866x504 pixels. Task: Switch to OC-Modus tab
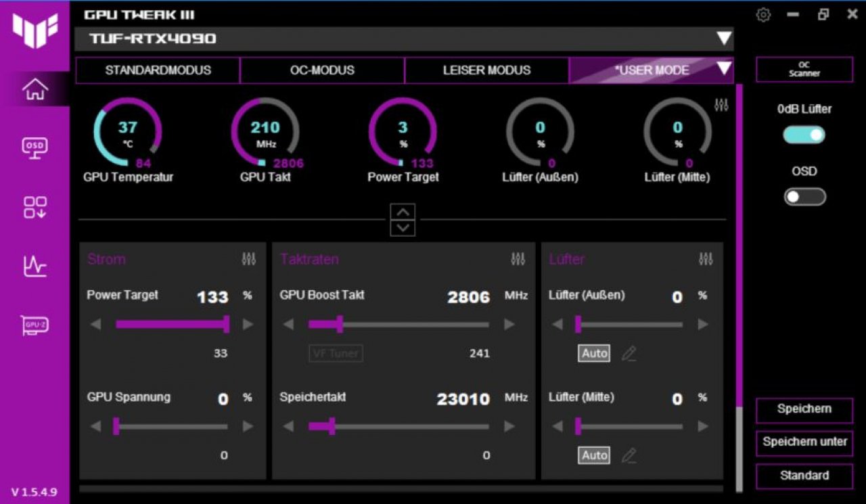click(322, 70)
